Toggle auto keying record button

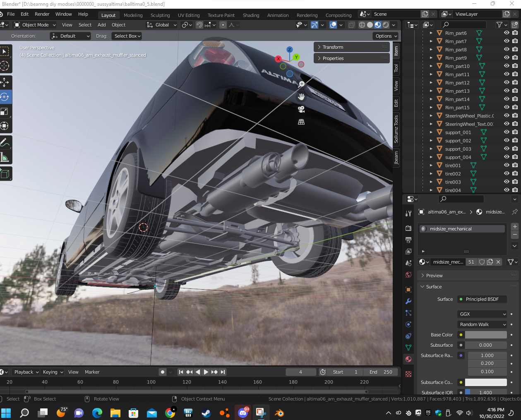pyautogui.click(x=163, y=372)
